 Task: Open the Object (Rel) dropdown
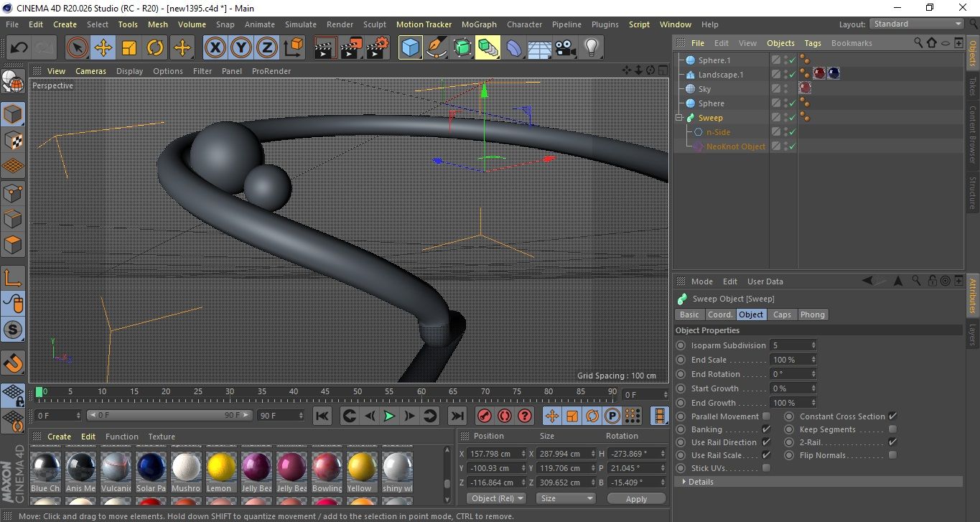click(x=496, y=498)
